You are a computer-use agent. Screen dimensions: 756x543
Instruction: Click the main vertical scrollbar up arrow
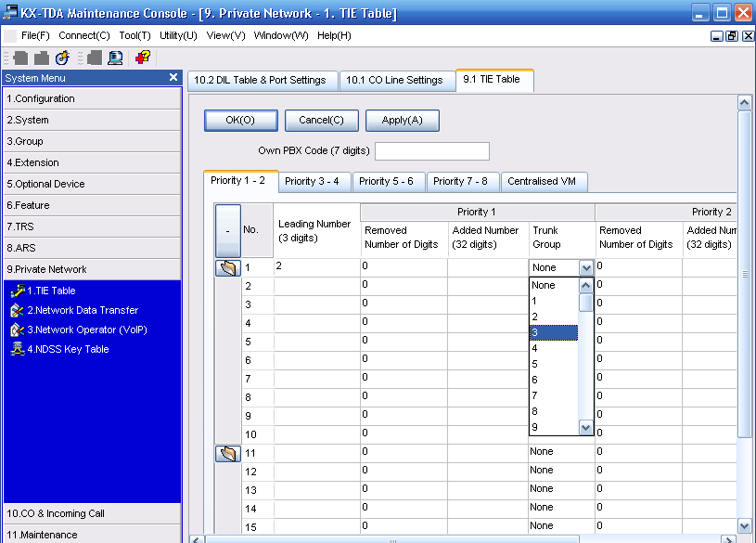(x=745, y=102)
